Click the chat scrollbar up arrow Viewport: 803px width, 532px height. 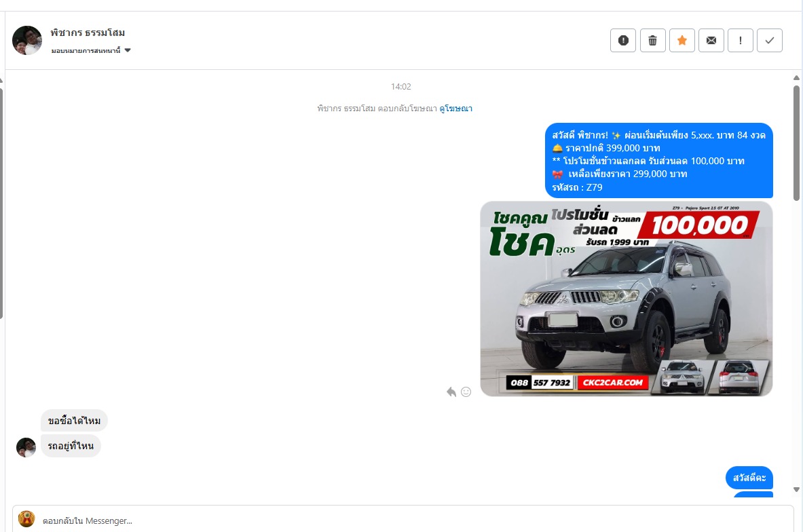(796, 78)
